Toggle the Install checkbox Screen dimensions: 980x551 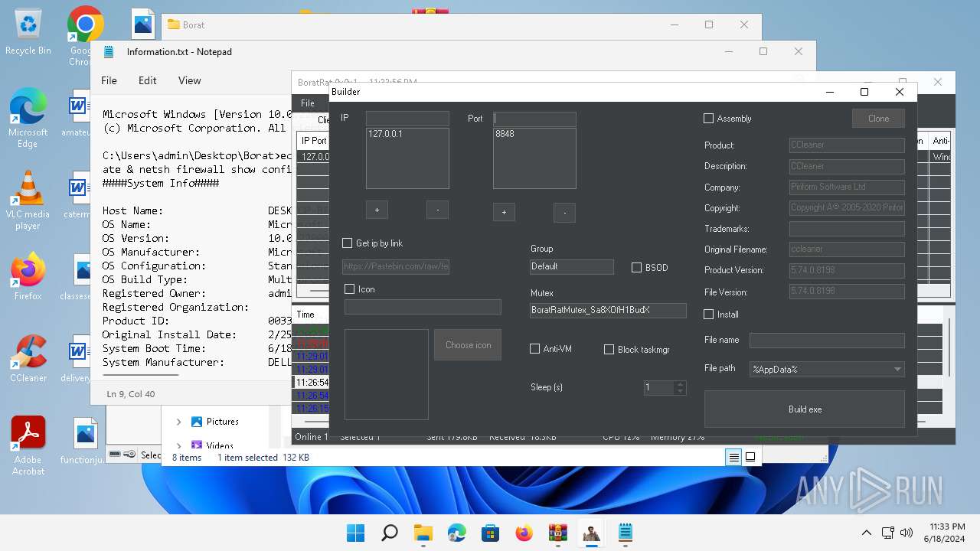[x=708, y=315]
